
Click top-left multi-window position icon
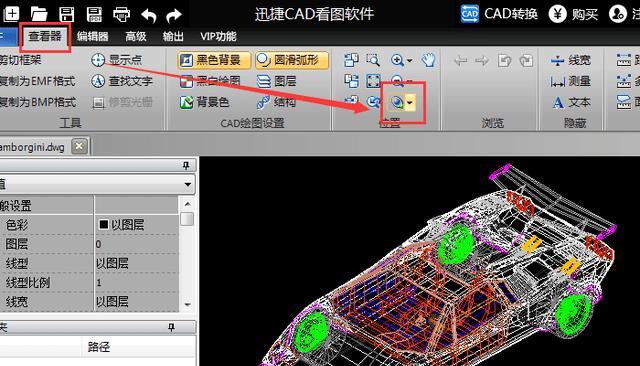351,60
